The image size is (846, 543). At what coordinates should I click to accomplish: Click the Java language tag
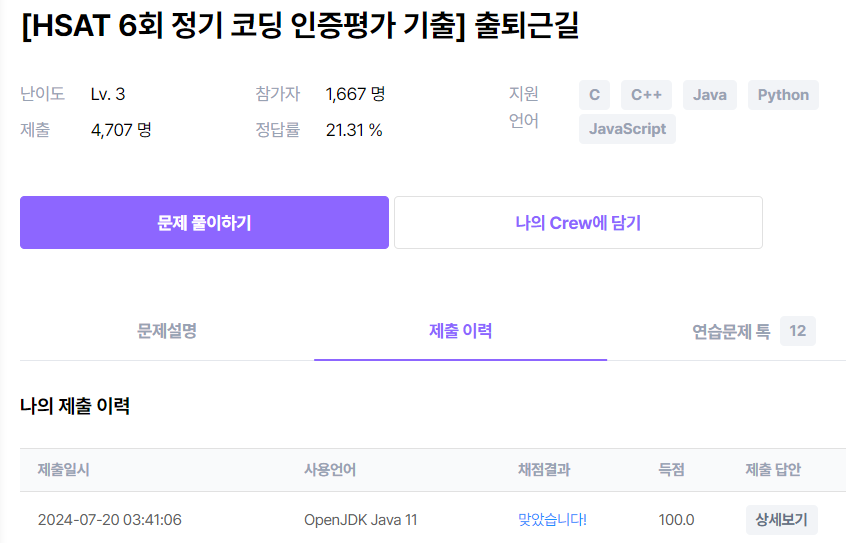pyautogui.click(x=709, y=95)
